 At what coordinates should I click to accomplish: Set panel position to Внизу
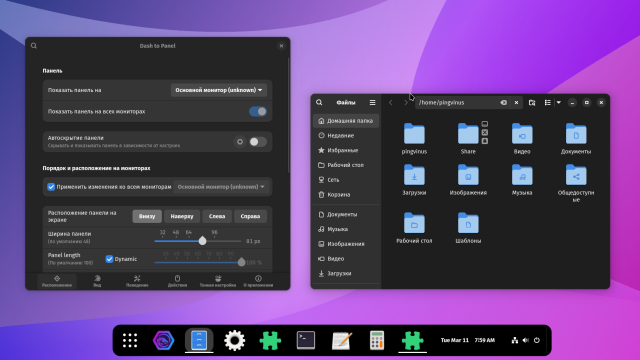pyautogui.click(x=147, y=216)
